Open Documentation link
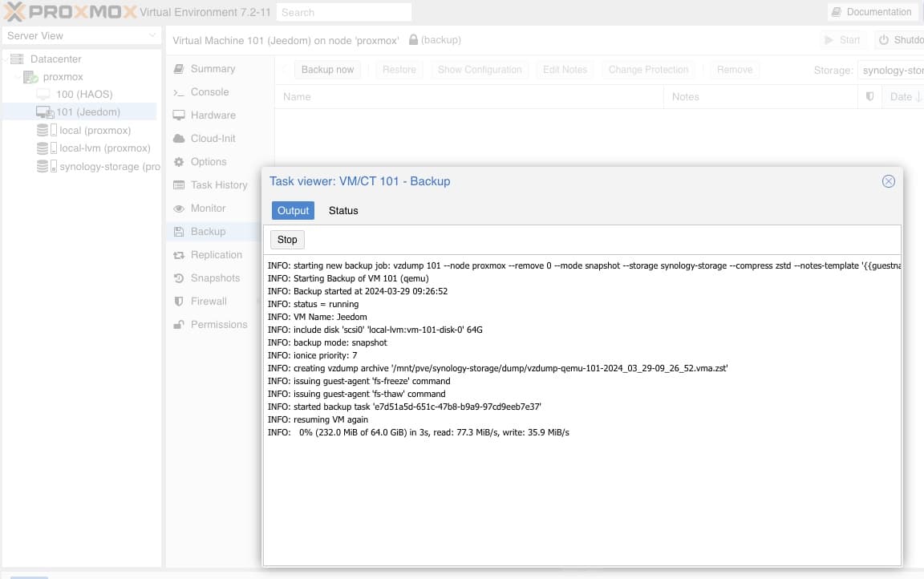924x579 pixels. (x=872, y=12)
